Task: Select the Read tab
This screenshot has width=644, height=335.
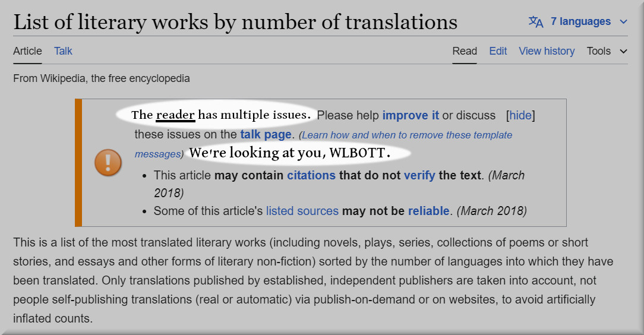Action: (x=465, y=51)
